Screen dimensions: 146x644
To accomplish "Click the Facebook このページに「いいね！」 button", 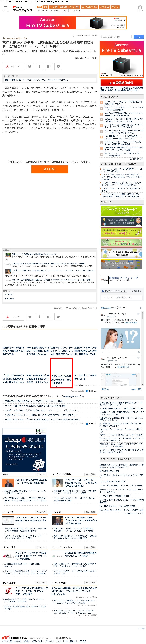I will click(114, 291).
